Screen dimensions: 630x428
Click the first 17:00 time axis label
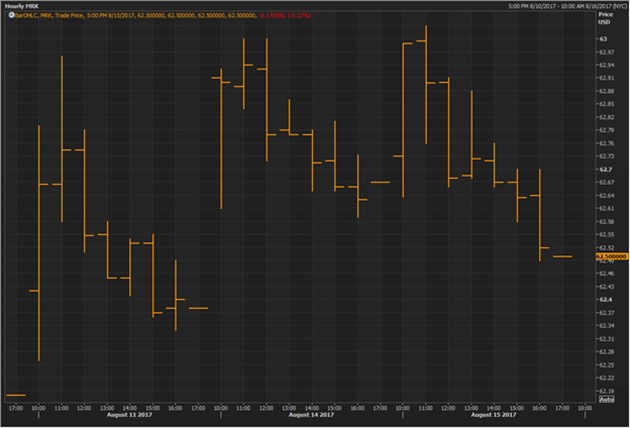15,408
